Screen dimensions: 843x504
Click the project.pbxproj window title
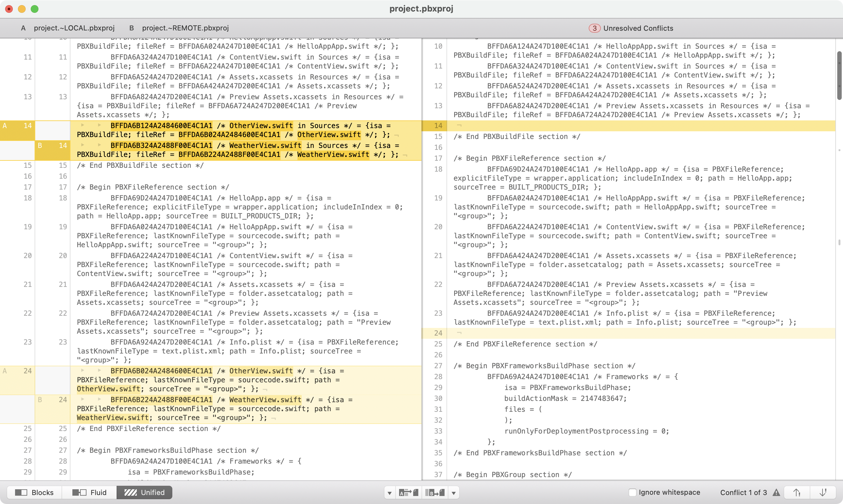coord(421,9)
